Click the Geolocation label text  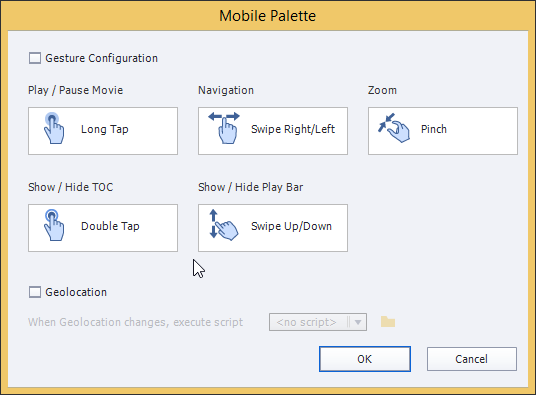tap(76, 292)
